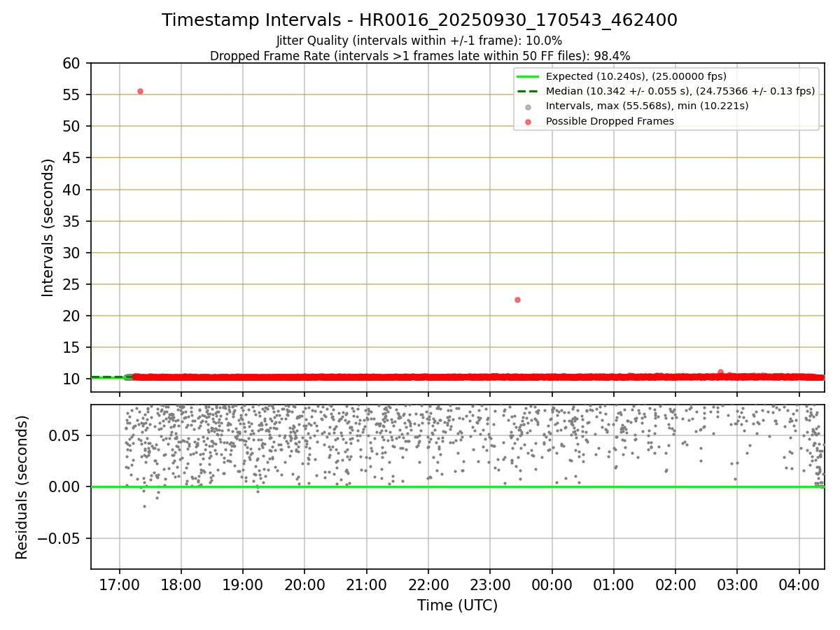
Task: Click the 0.05 tick on the residuals axis
Action: tap(66, 435)
